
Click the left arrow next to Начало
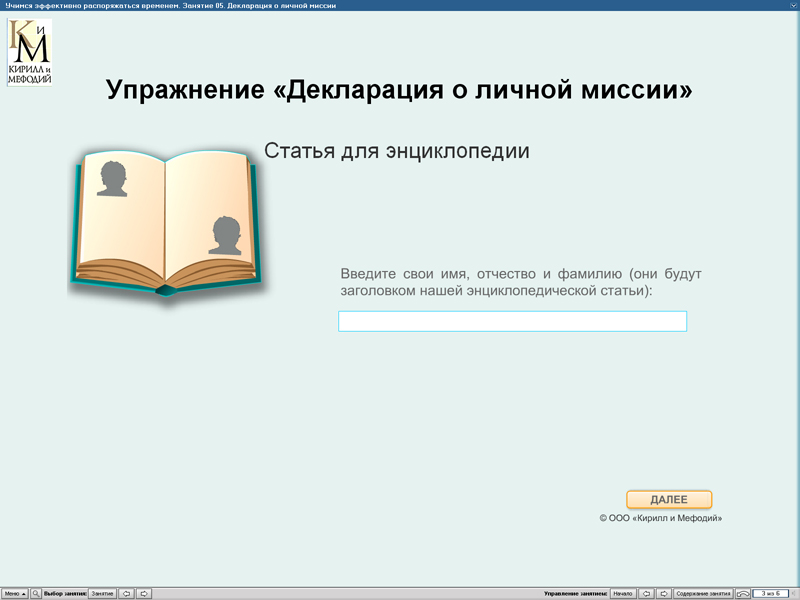[647, 592]
